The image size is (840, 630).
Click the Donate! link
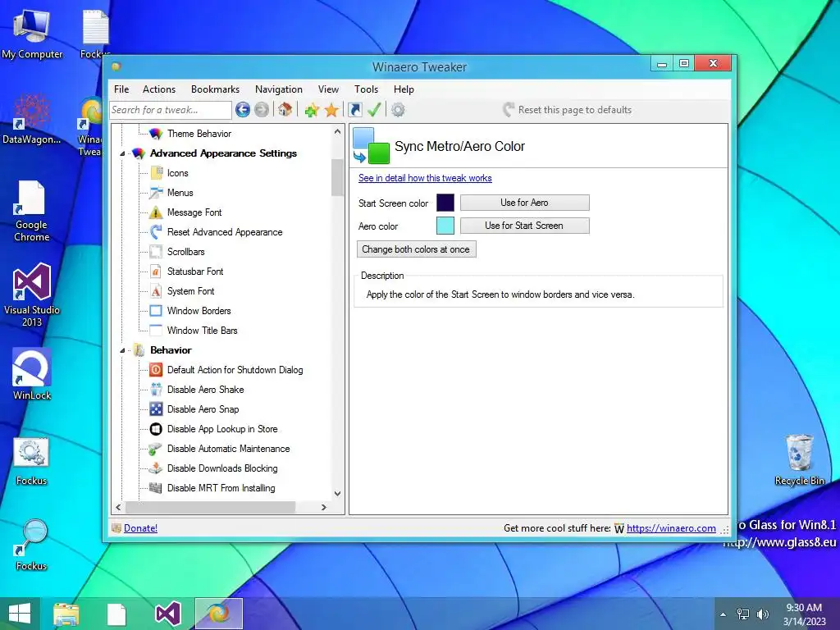pyautogui.click(x=140, y=528)
